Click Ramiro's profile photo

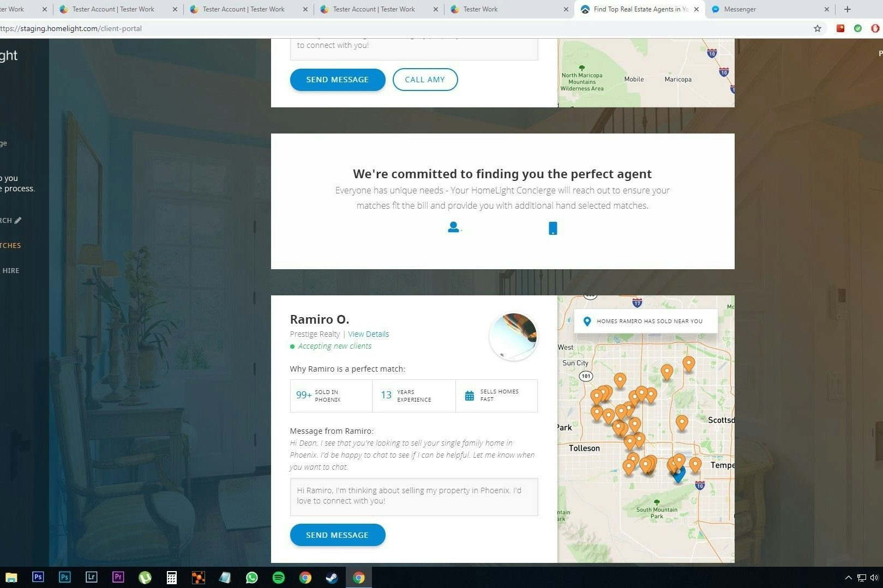click(x=513, y=336)
